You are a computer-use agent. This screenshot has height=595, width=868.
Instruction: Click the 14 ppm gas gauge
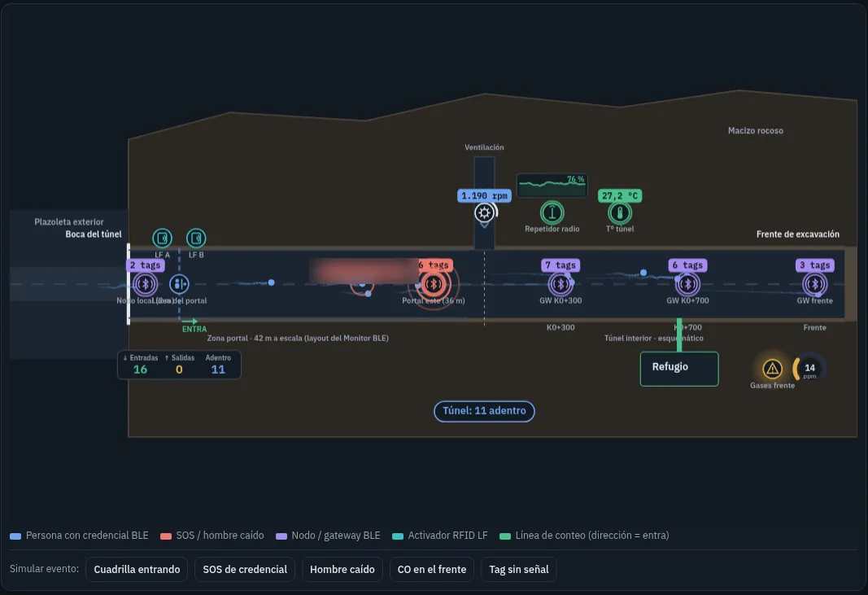[x=809, y=369]
